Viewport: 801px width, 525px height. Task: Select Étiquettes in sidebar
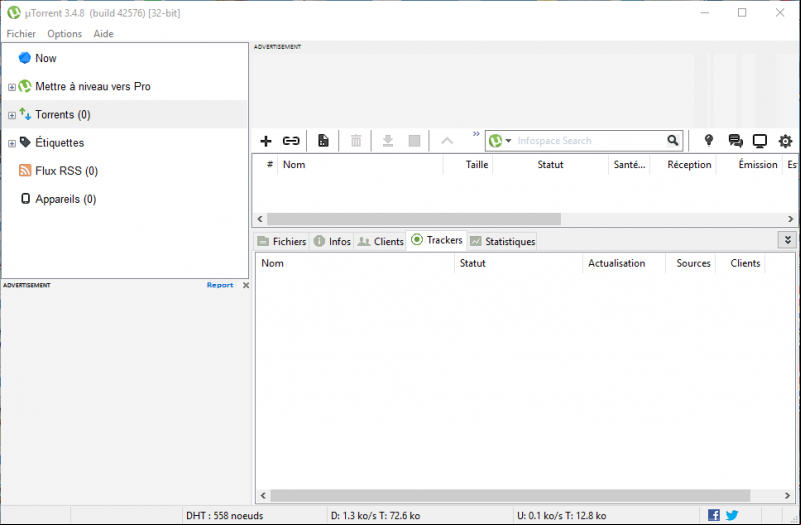(59, 142)
